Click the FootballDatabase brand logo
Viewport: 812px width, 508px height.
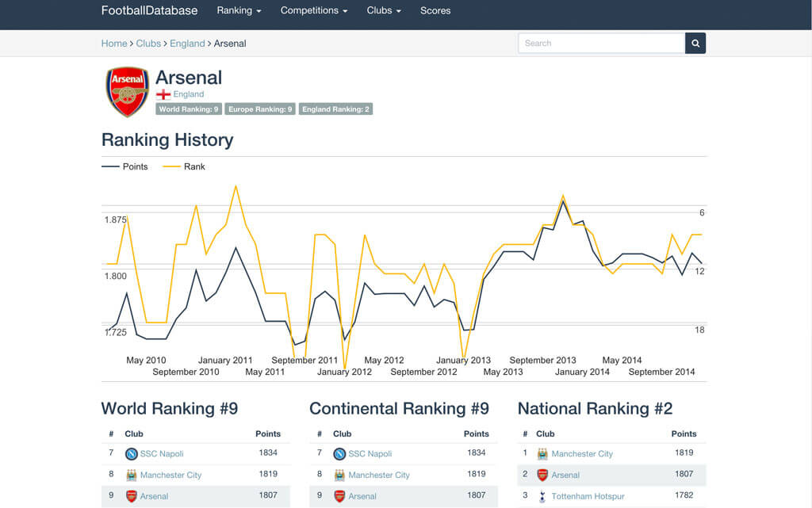[149, 10]
